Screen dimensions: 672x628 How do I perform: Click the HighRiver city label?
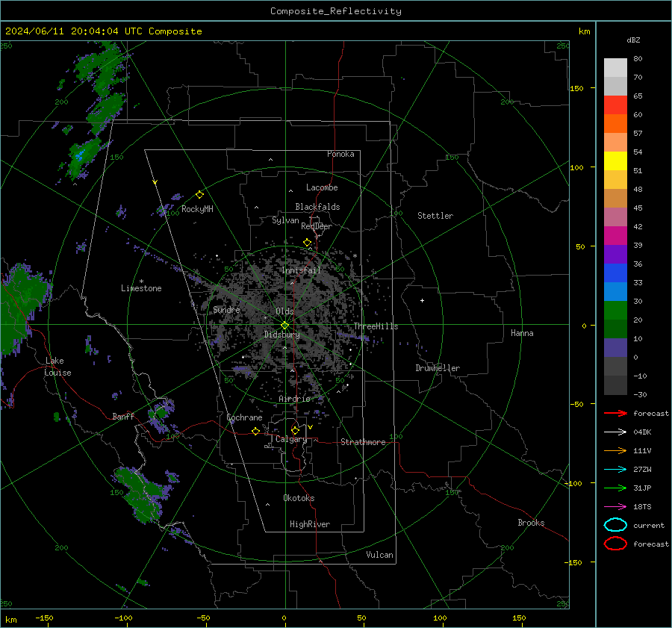pyautogui.click(x=309, y=524)
